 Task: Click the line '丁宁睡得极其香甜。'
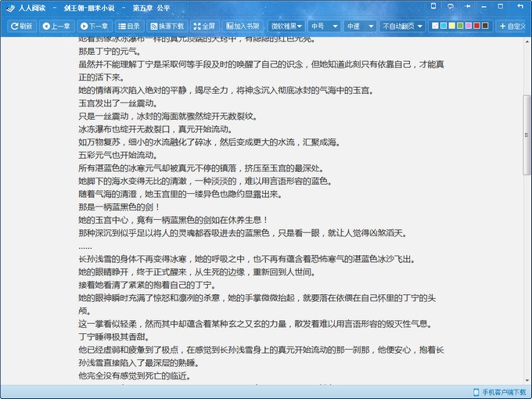point(113,337)
